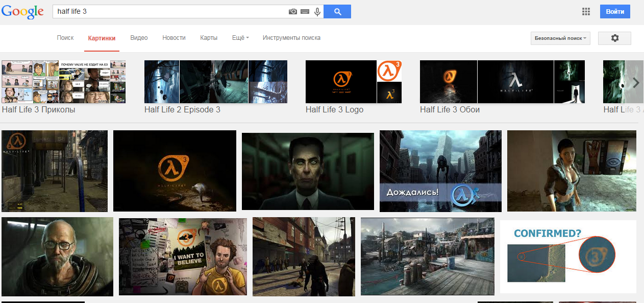
Task: Expand the Ещё menu
Action: (240, 38)
